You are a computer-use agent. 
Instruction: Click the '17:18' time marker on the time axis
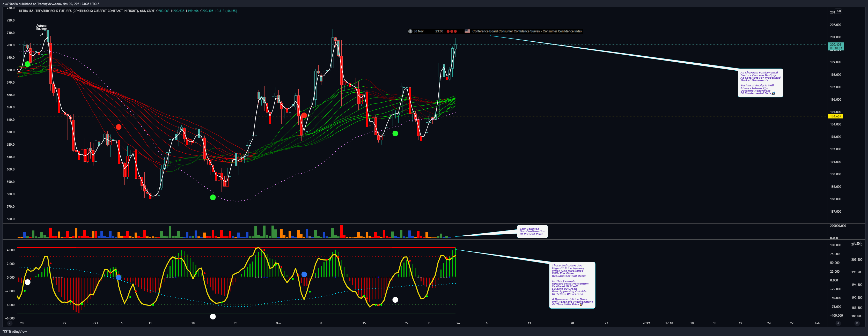pyautogui.click(x=669, y=323)
